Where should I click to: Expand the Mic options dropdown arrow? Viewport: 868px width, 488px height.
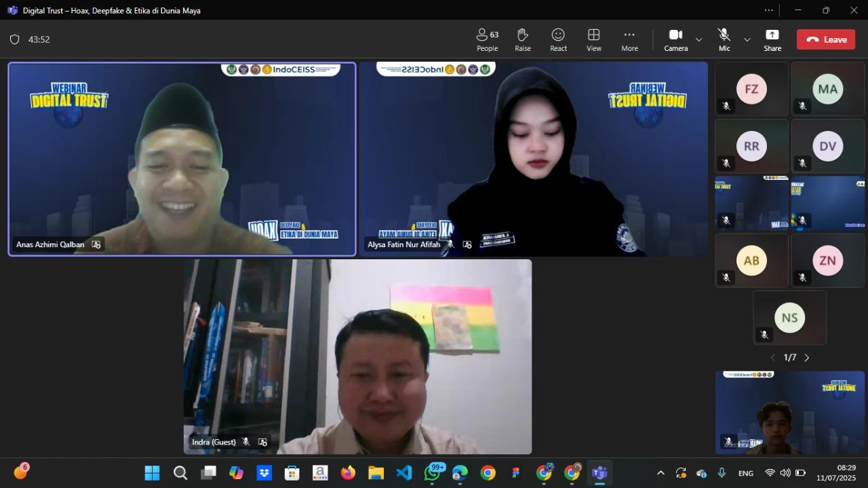747,39
